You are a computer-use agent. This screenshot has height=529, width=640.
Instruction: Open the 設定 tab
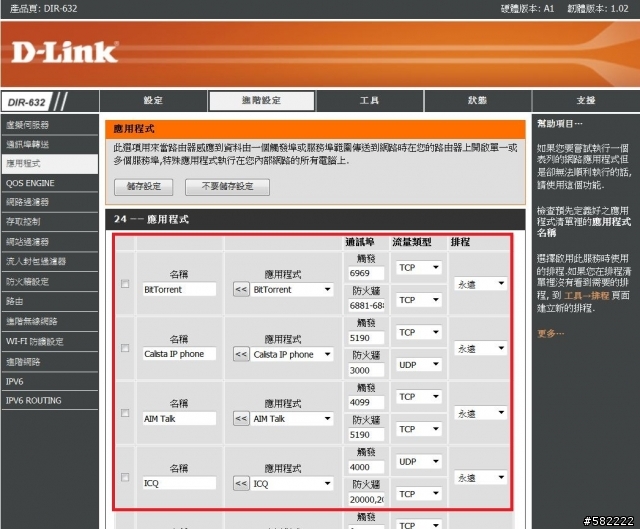point(153,100)
